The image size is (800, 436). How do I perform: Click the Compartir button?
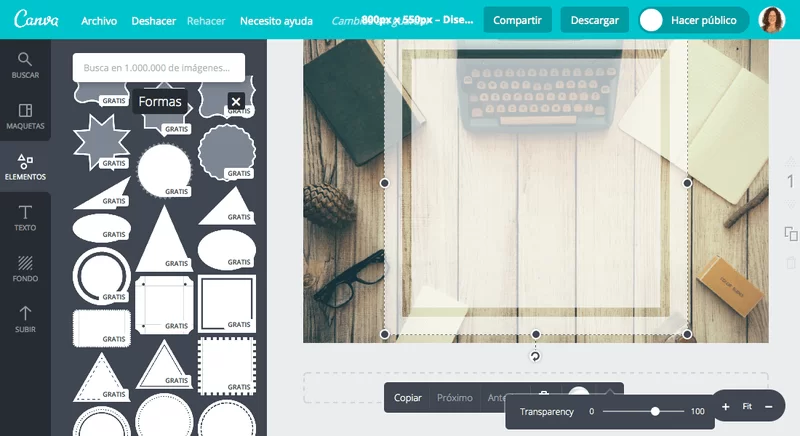[517, 20]
